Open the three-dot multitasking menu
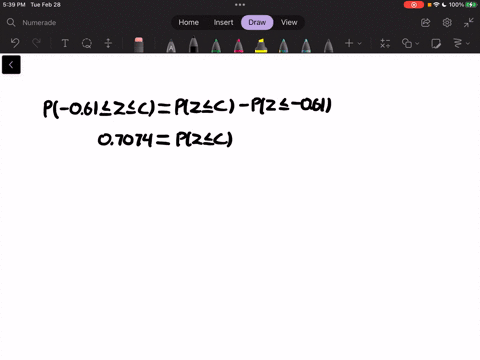The image size is (480, 360). (x=240, y=5)
